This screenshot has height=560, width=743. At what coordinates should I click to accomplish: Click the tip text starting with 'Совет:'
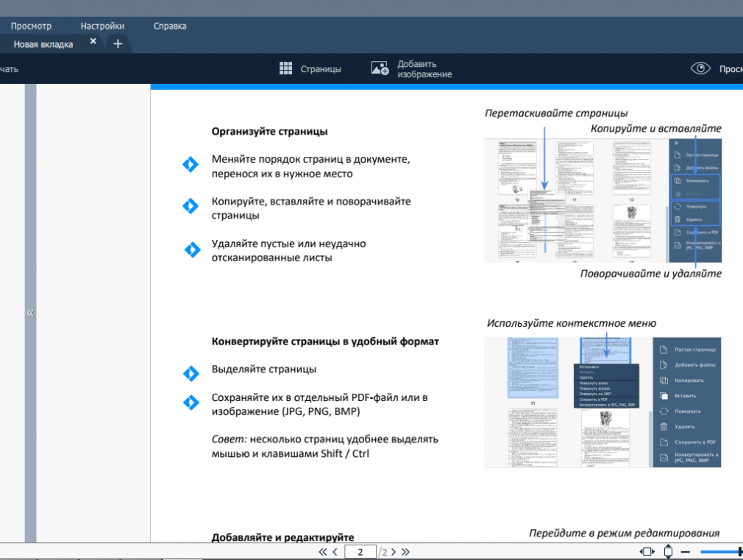click(x=324, y=446)
